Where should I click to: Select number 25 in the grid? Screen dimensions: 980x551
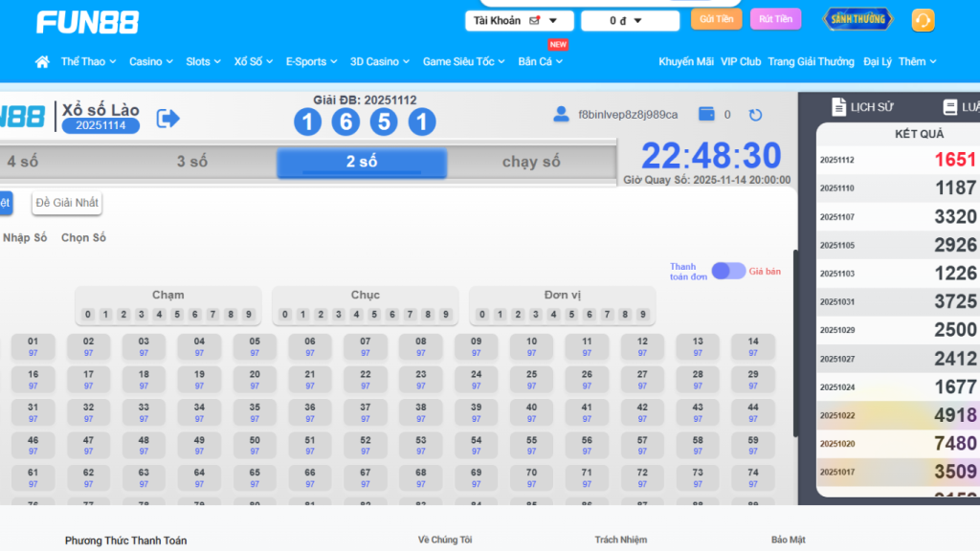(x=531, y=379)
